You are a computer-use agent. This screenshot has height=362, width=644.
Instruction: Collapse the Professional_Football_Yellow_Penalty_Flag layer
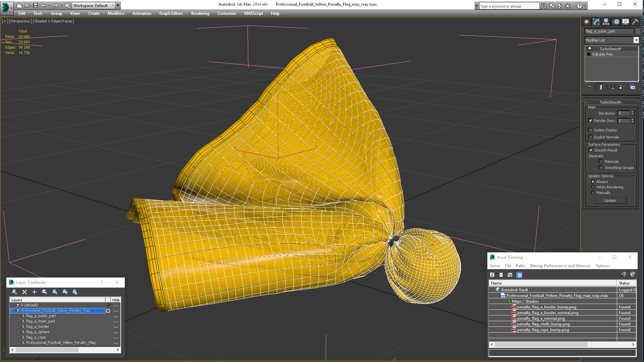[12, 311]
